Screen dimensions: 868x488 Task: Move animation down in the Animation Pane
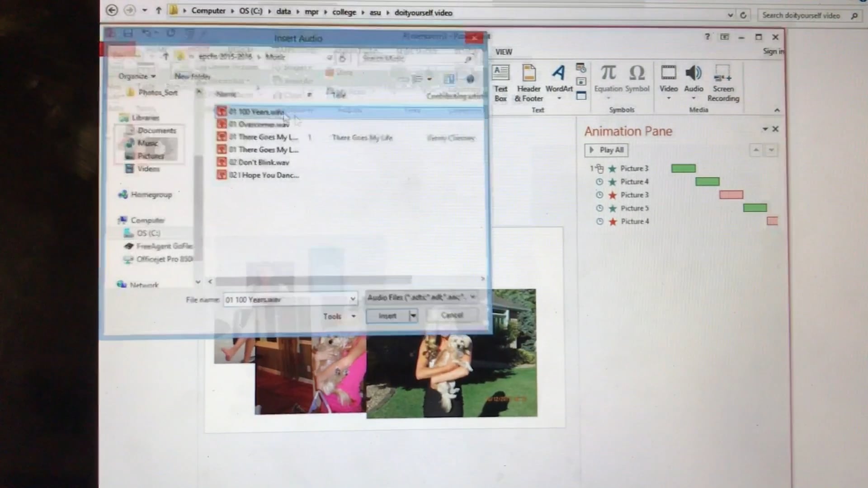(x=771, y=150)
